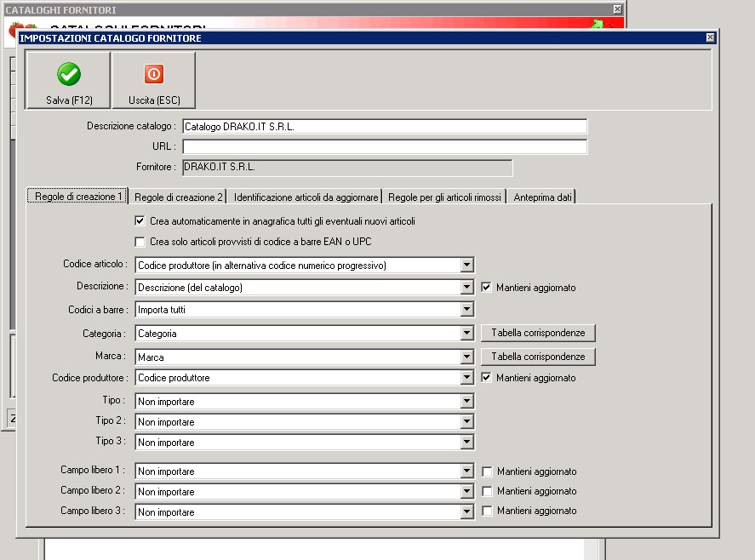The image size is (755, 560).
Task: Open Identificazione articoli da aggiornare tab
Action: pyautogui.click(x=306, y=197)
